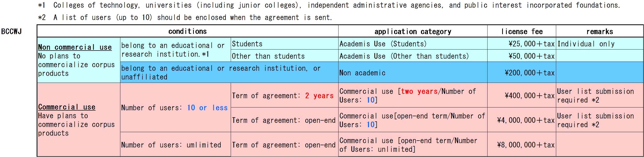Click the "Individual only" remark
Image resolution: width=644 pixels, height=157 pixels.
[x=586, y=44]
